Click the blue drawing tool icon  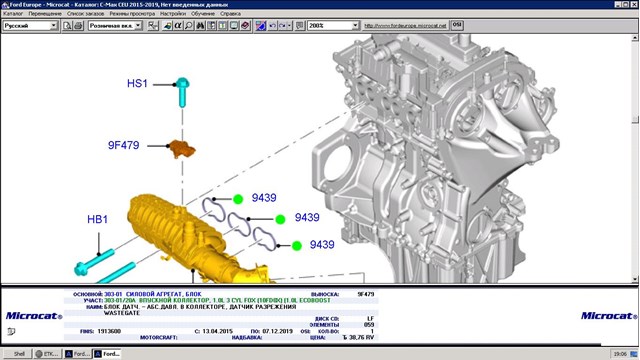tap(261, 25)
